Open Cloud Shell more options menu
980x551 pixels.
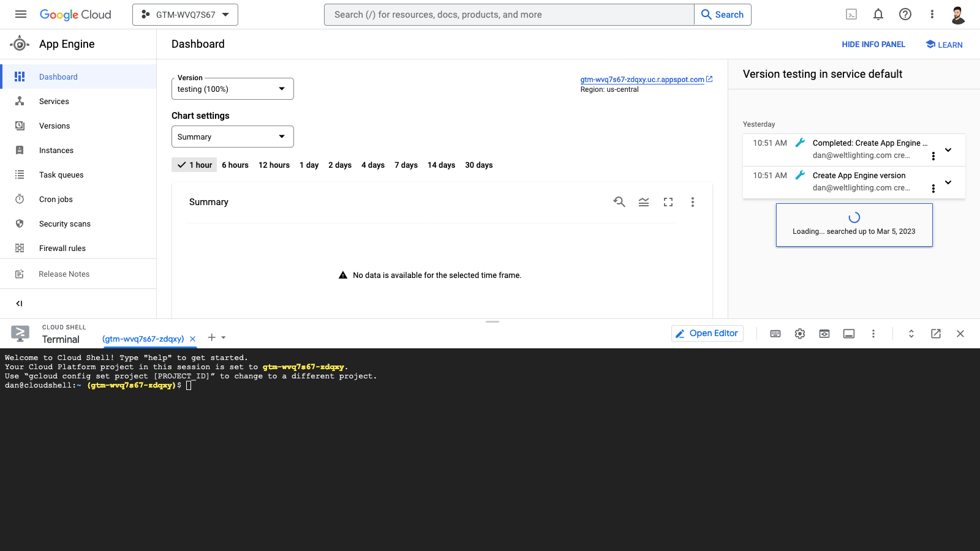(x=873, y=334)
